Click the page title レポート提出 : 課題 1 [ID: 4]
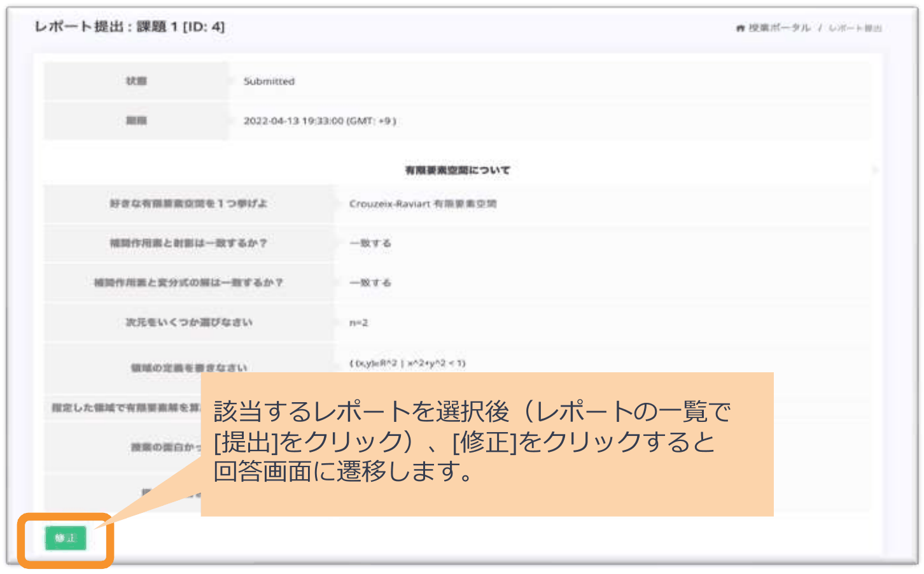924x574 pixels. (x=130, y=27)
